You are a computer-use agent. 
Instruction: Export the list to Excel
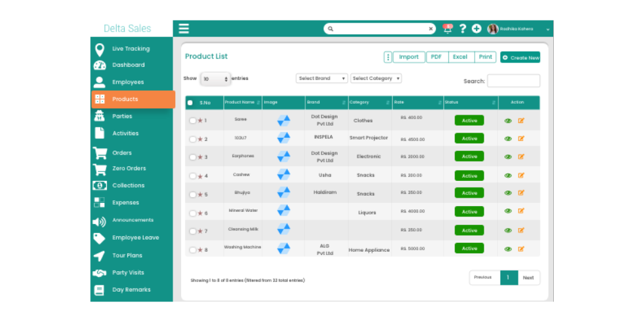tap(460, 57)
